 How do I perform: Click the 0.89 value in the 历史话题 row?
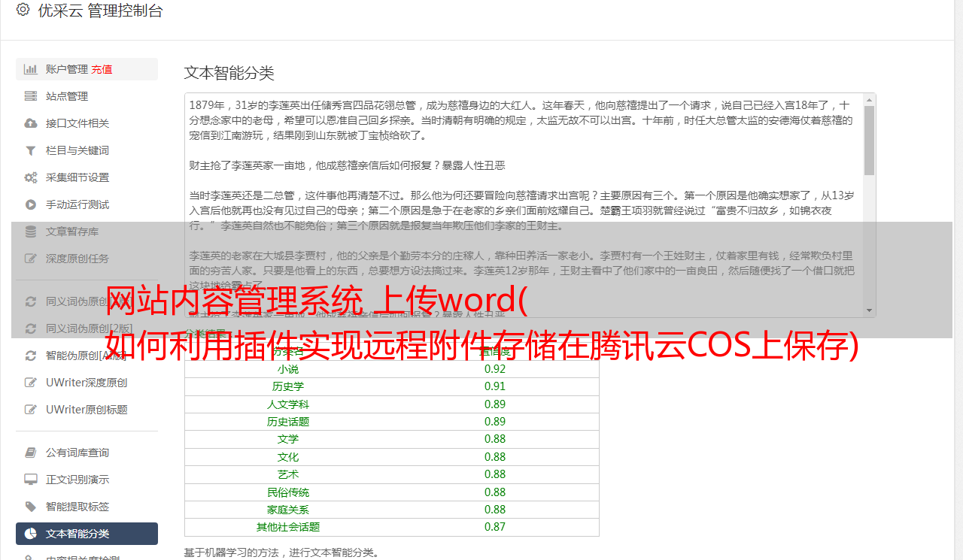(495, 422)
